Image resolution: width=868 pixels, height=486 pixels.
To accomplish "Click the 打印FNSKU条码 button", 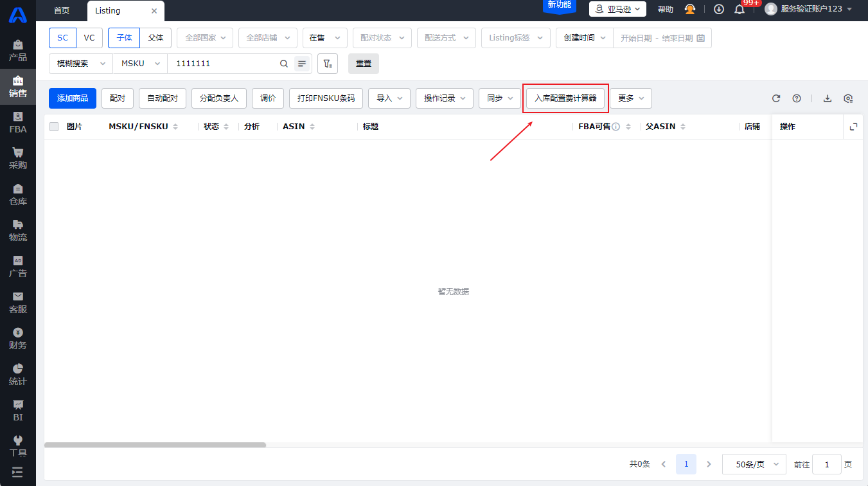I will pyautogui.click(x=326, y=98).
